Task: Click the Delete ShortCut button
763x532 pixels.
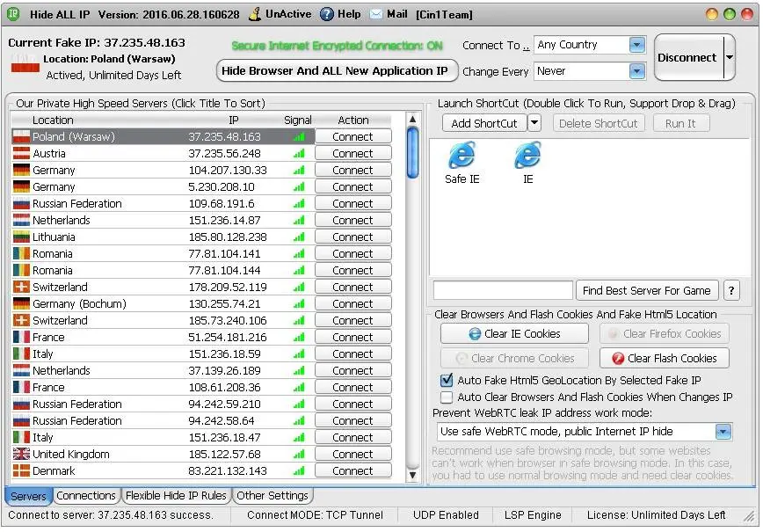Action: coord(598,123)
